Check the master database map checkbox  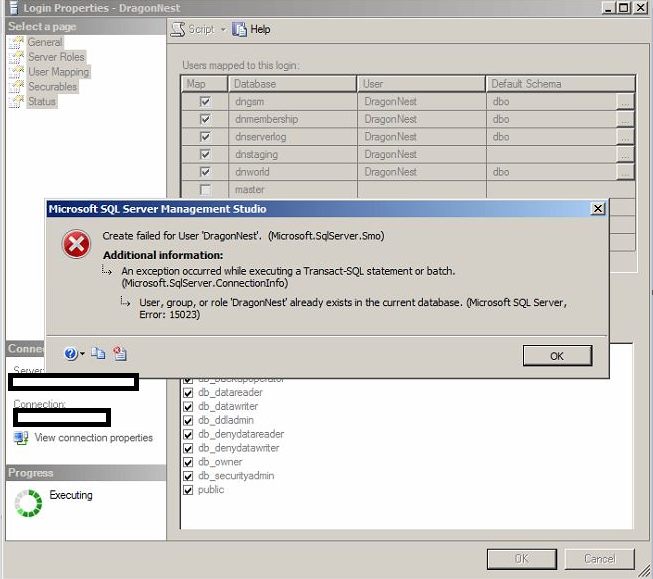coord(205,190)
